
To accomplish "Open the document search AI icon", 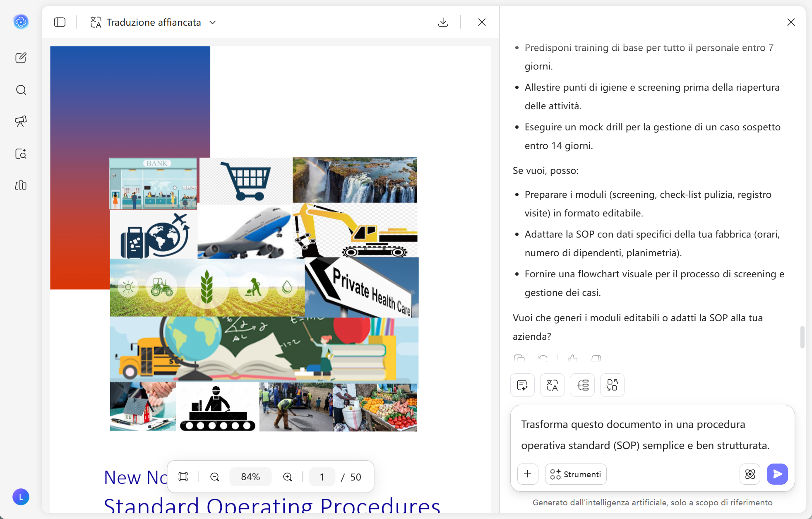I will [x=21, y=154].
